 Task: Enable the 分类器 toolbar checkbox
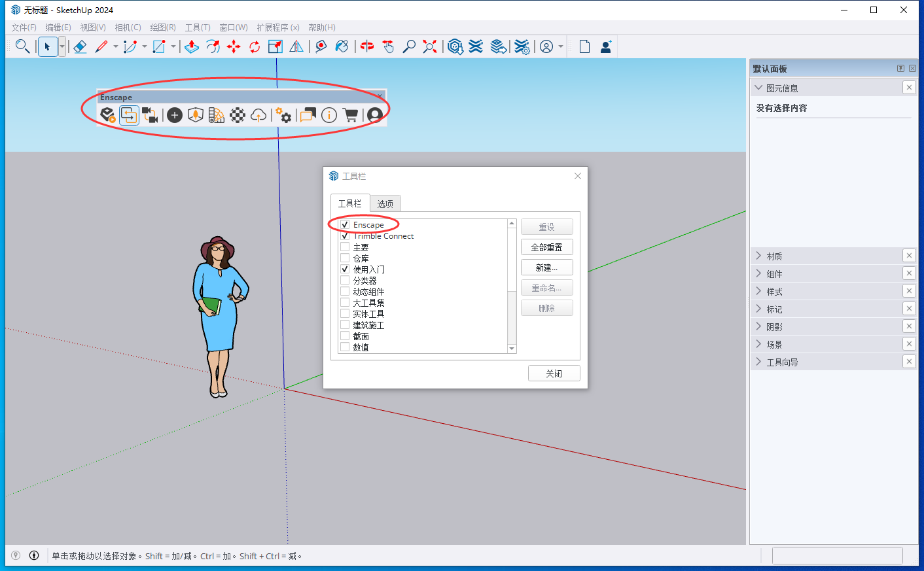(x=345, y=280)
